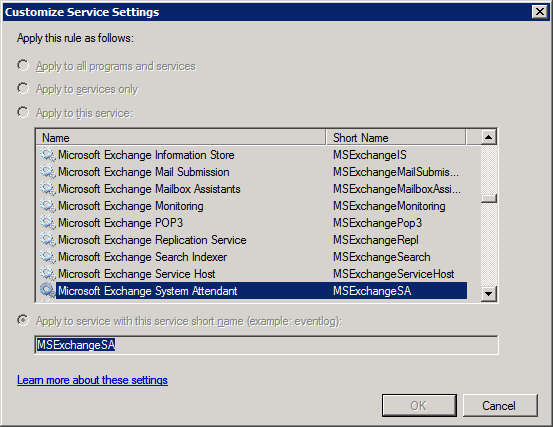Click the service short name input field

click(x=266, y=345)
